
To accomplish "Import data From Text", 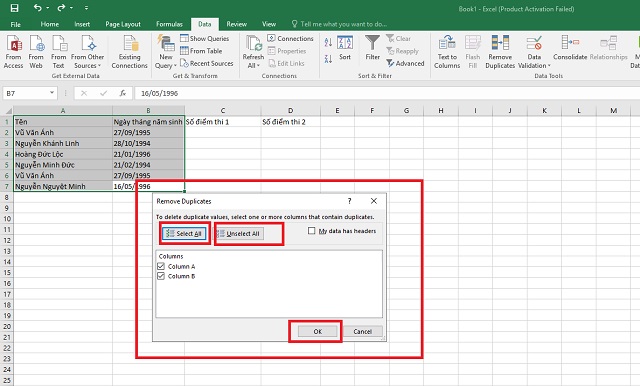I will [x=58, y=52].
